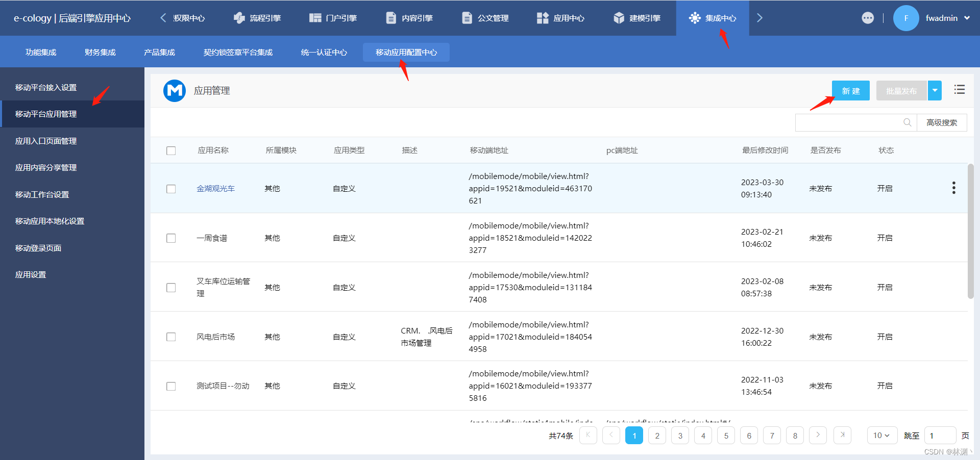Open 高级搜索 advanced search
980x460 pixels.
[x=942, y=122]
